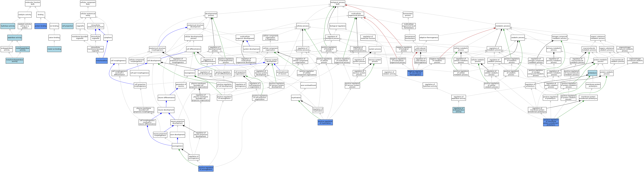
Task: Click the 'regulation of hydrolase activity' node
Action: coord(430,85)
